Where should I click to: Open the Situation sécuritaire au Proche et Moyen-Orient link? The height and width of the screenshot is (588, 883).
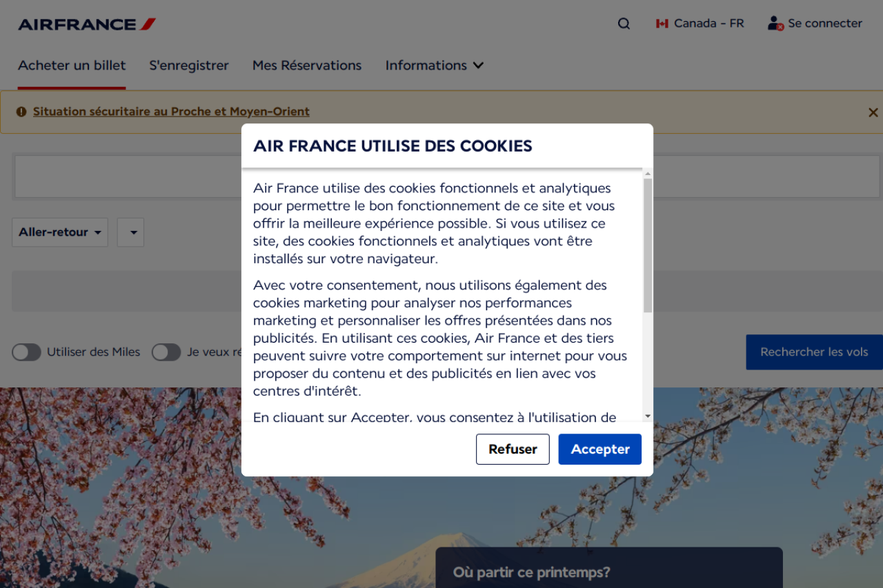point(171,112)
